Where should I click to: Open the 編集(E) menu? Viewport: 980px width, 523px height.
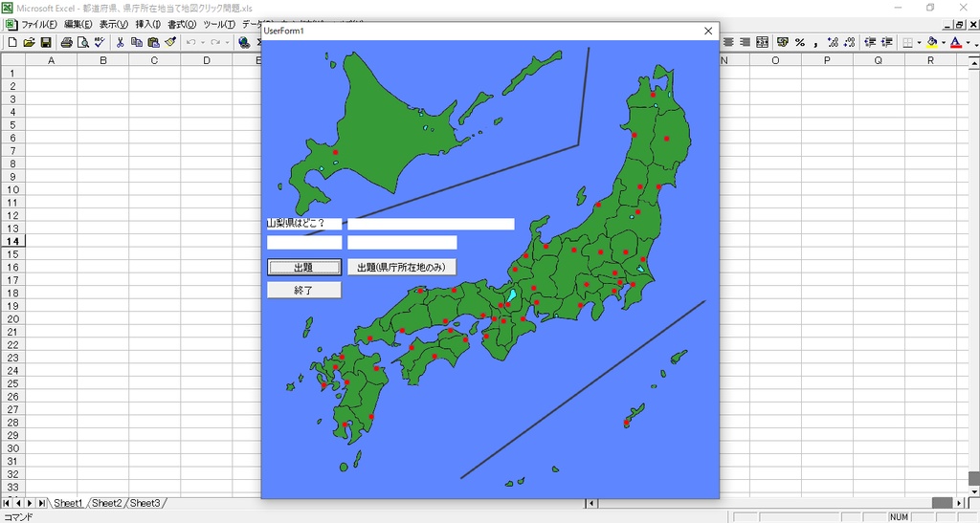click(78, 25)
